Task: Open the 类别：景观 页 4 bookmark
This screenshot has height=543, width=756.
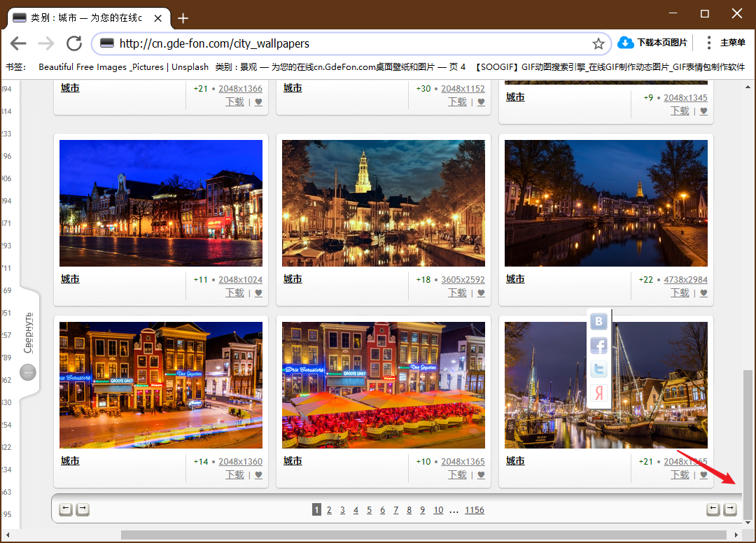Action: pyautogui.click(x=340, y=67)
